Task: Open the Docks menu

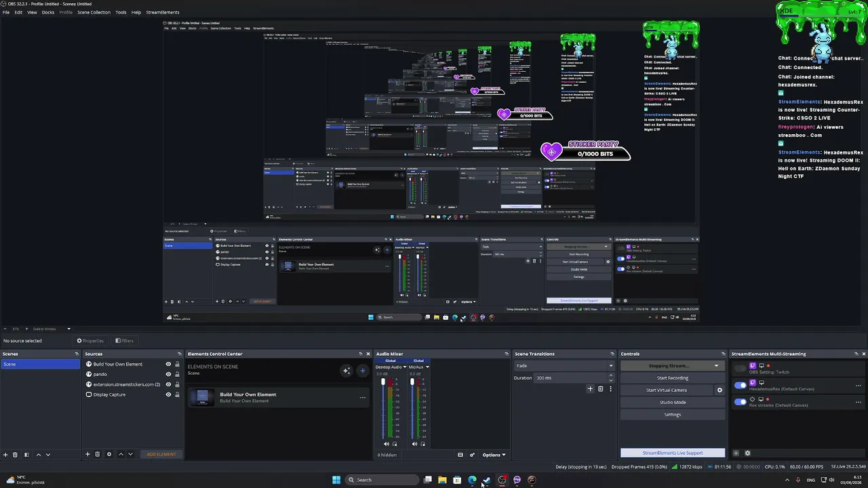Action: click(48, 12)
